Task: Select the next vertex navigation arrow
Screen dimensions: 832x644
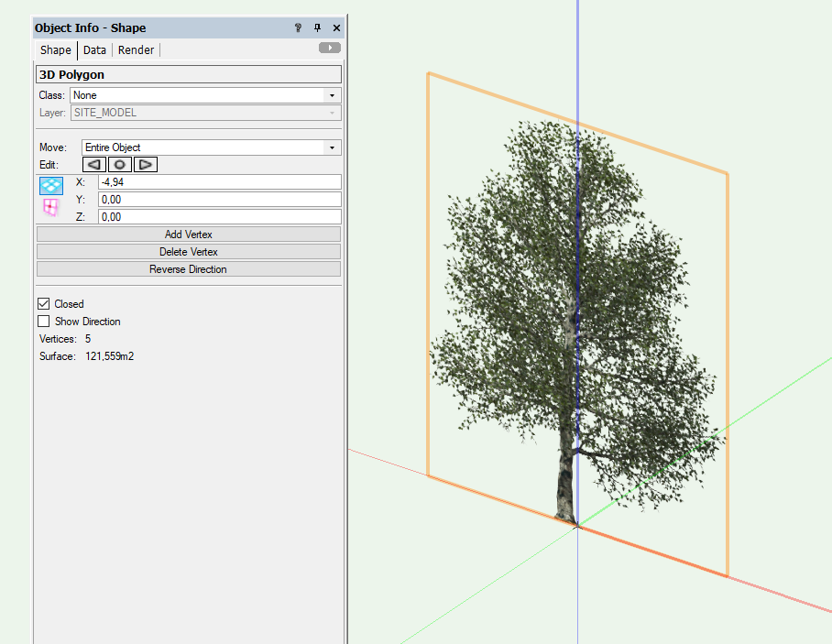Action: [145, 164]
